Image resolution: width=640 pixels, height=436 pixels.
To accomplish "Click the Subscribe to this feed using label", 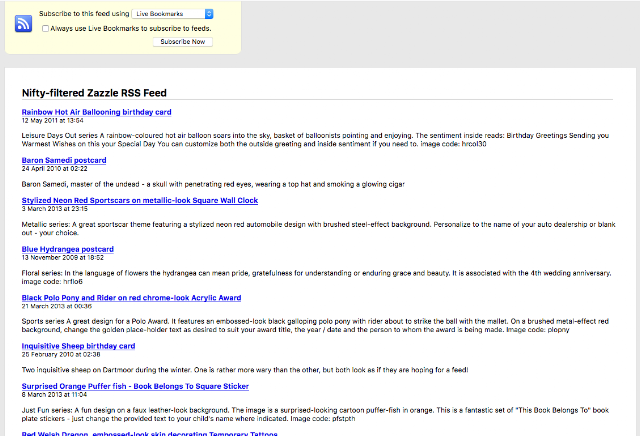I will [x=84, y=13].
